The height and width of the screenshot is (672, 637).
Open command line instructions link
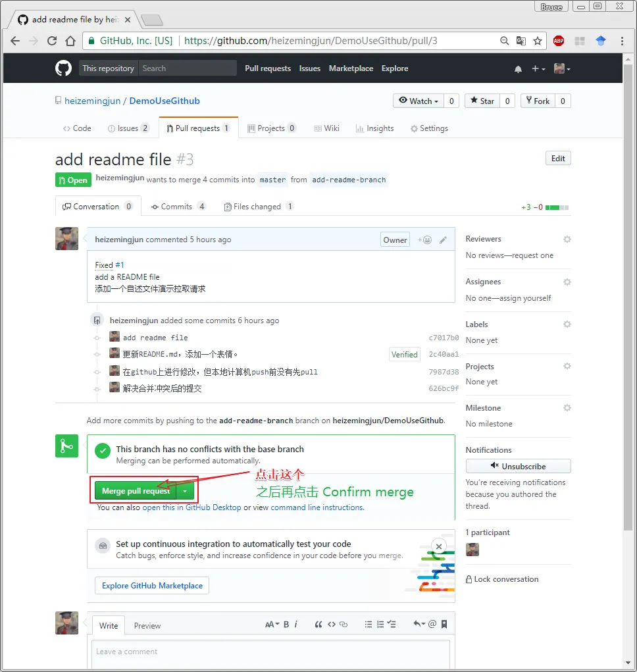tap(317, 507)
